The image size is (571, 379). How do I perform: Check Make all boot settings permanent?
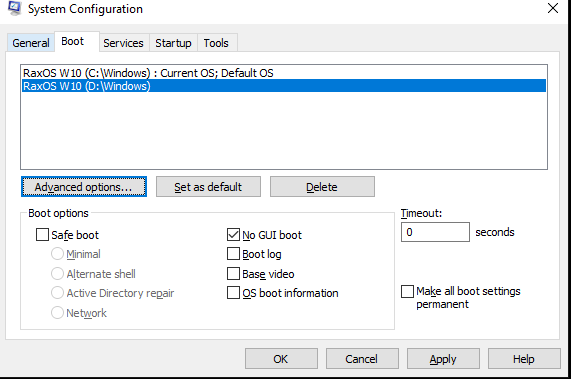click(407, 292)
